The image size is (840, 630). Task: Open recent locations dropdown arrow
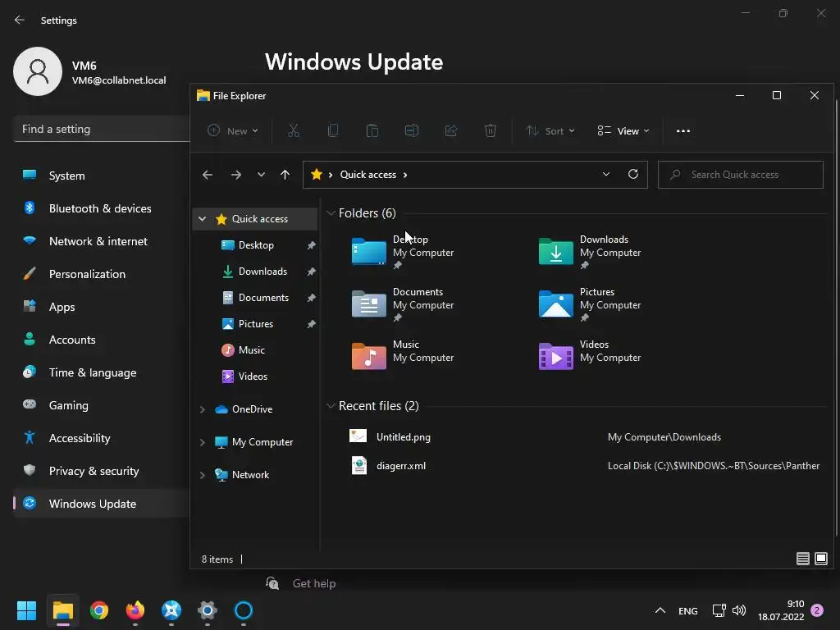coord(261,175)
